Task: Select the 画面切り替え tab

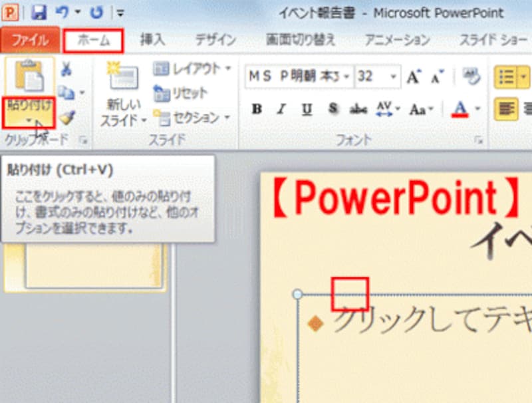Action: click(x=301, y=40)
